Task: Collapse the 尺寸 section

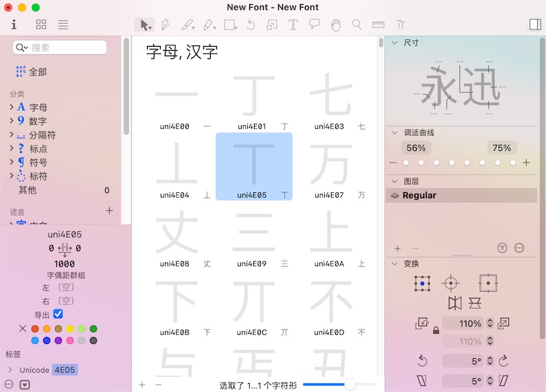Action: (x=394, y=43)
